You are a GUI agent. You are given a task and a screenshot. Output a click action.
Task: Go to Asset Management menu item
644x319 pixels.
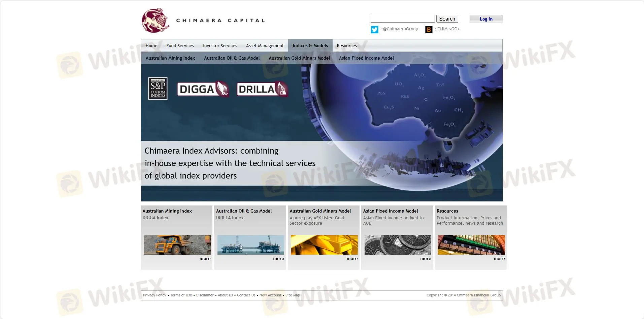coord(265,45)
